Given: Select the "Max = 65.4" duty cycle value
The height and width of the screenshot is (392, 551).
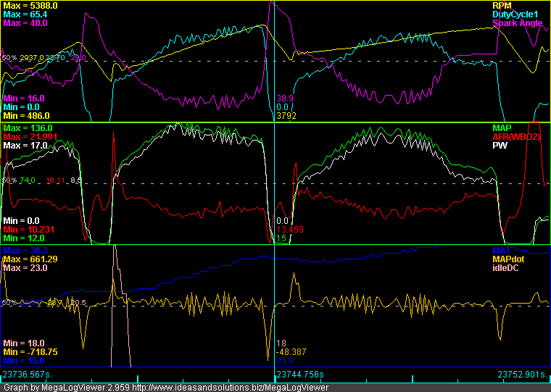Looking at the screenshot, I should (x=25, y=14).
